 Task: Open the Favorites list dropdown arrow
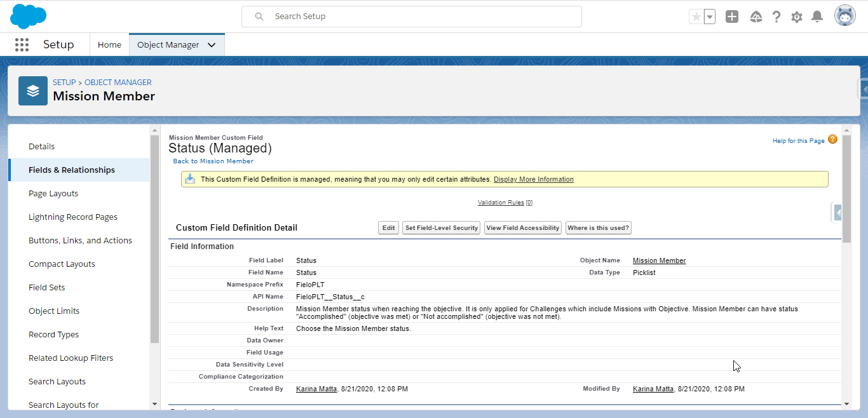pos(710,17)
